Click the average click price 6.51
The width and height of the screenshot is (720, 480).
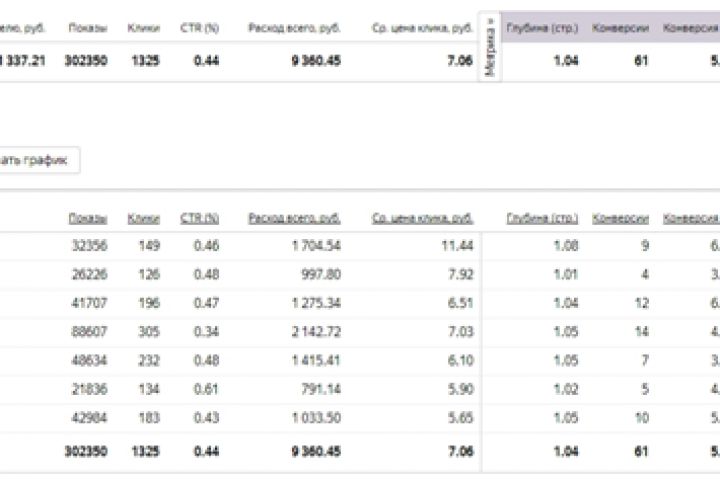click(461, 303)
